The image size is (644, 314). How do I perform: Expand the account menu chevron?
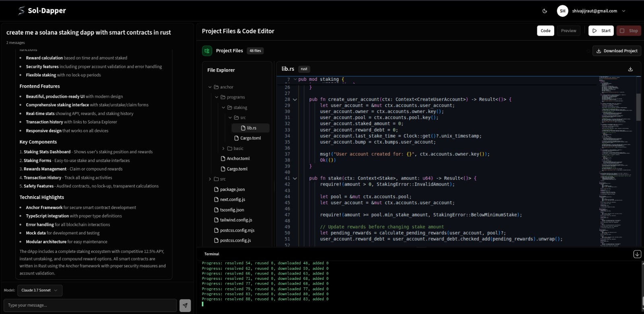624,11
